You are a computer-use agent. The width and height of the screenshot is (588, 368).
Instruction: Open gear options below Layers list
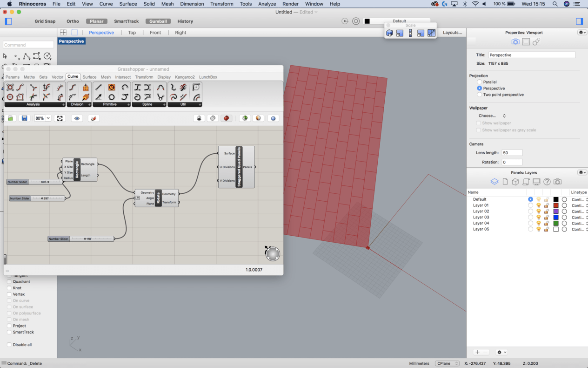coord(501,352)
